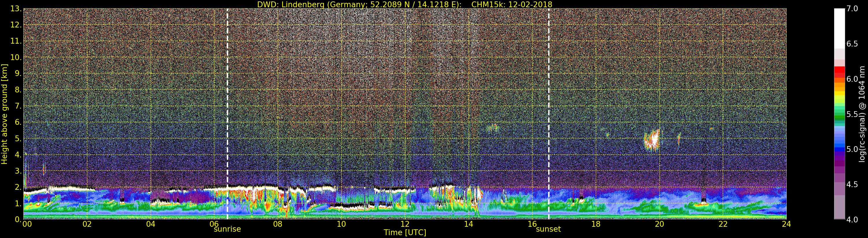This screenshot has width=868, height=238.
Task: Click the "Time [UTC]" axis label
Action: click(405, 232)
